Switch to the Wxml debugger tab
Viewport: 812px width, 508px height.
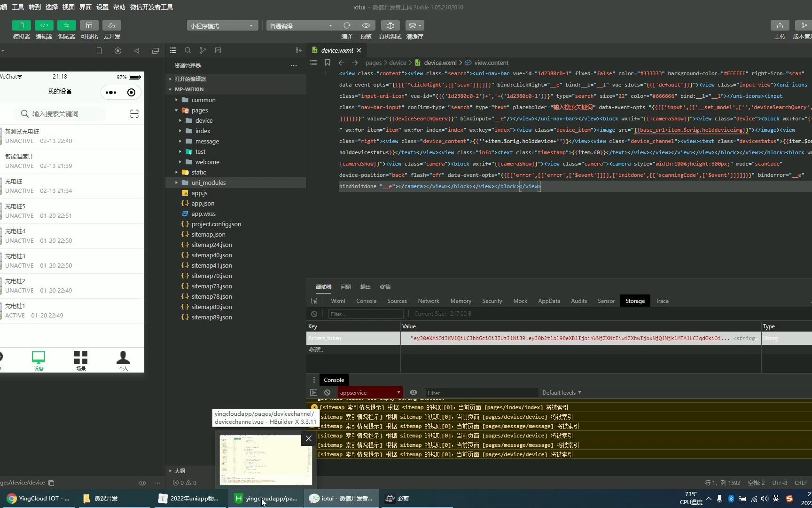pyautogui.click(x=338, y=301)
